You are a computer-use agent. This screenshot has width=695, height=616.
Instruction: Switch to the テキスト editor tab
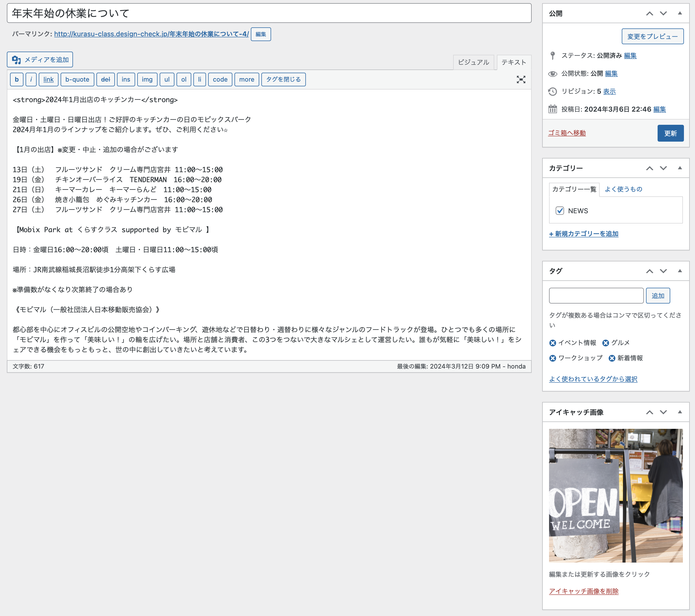pyautogui.click(x=514, y=62)
